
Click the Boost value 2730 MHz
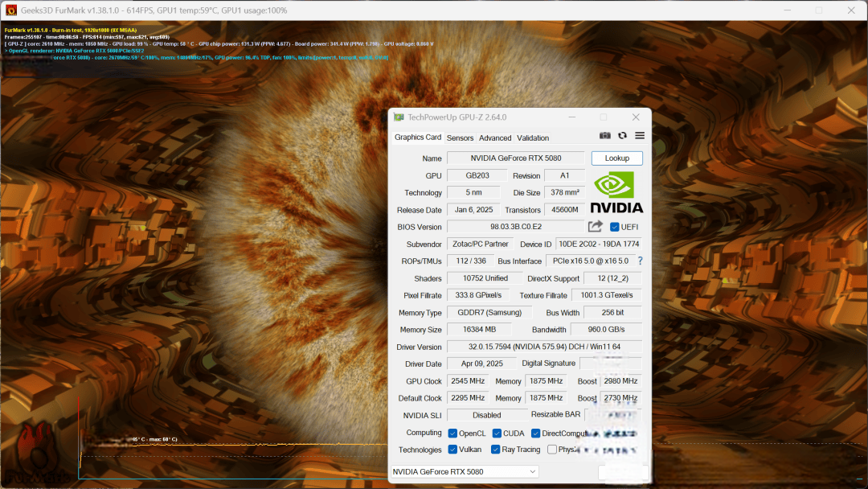click(620, 397)
